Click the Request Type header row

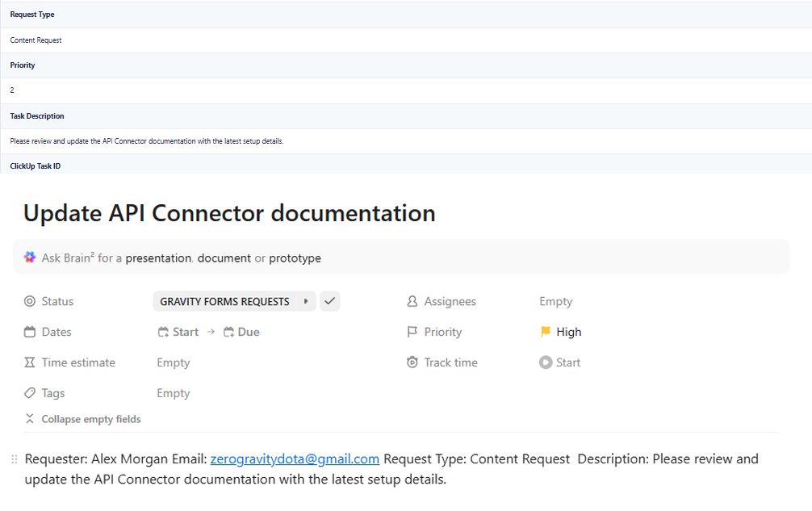[x=406, y=15]
